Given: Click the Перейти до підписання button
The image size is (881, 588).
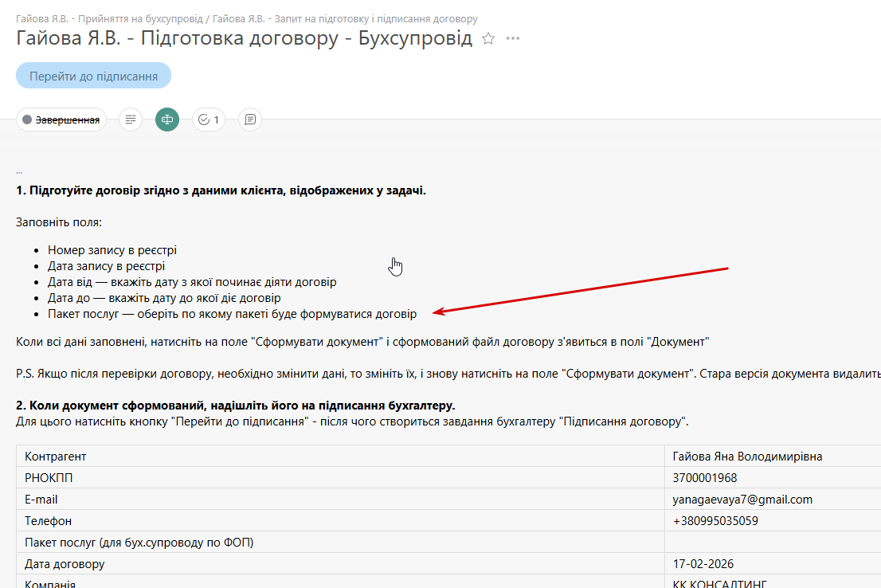Looking at the screenshot, I should pos(93,76).
